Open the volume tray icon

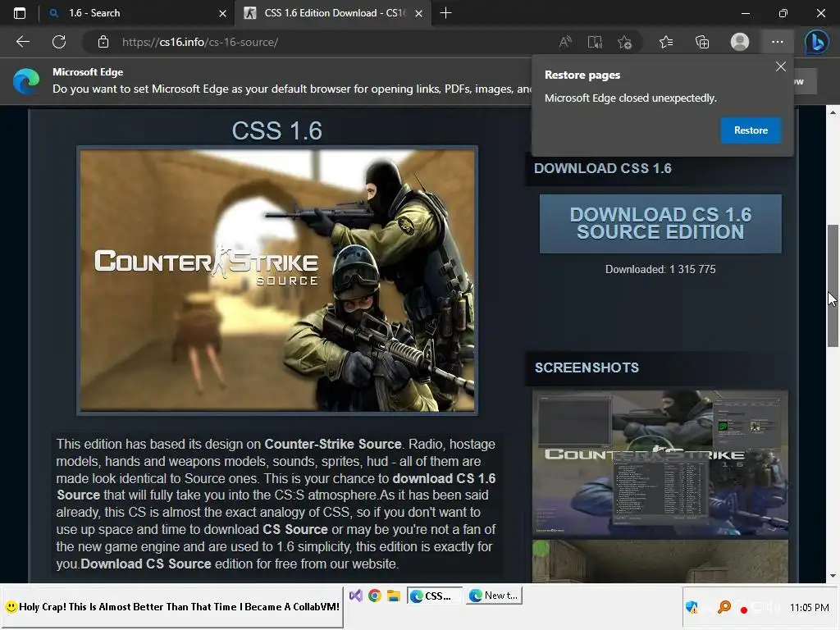pos(773,608)
